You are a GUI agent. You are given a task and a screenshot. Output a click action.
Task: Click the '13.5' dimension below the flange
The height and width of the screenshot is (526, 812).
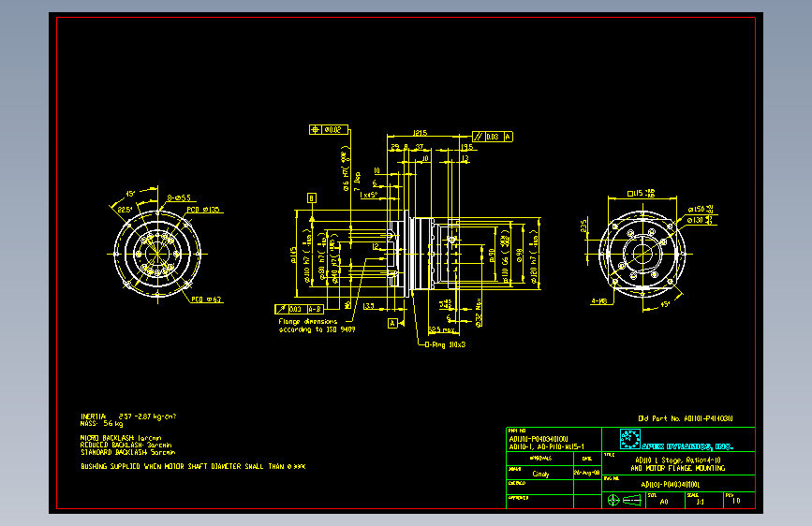pos(368,306)
